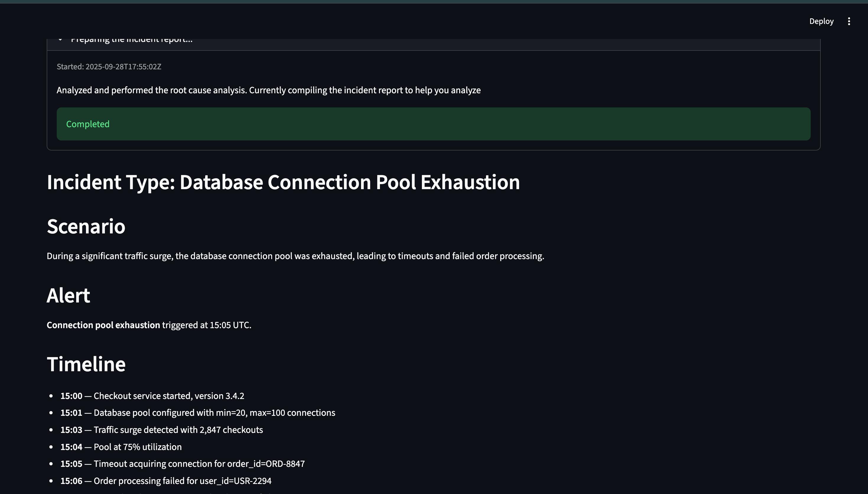
Task: Open the three-dot main menu
Action: click(x=849, y=21)
